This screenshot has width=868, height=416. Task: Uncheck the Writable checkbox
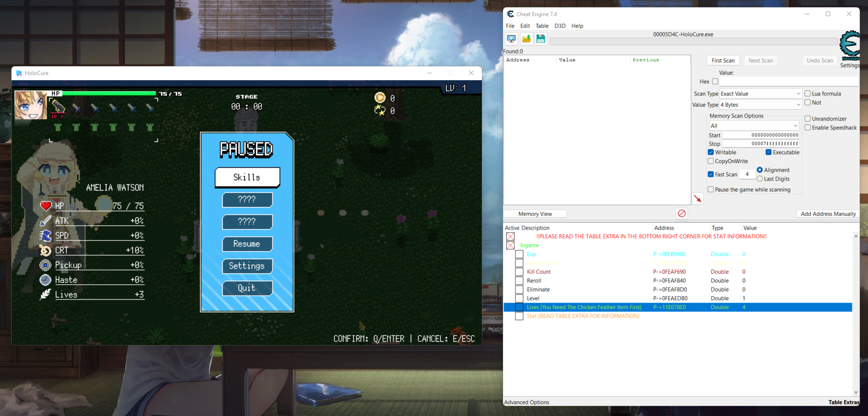pos(711,152)
